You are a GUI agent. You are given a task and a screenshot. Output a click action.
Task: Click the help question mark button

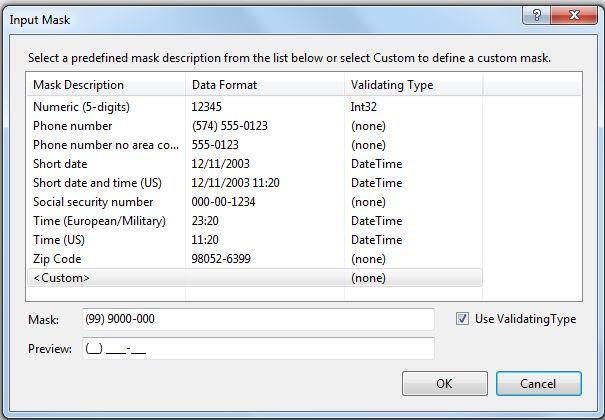536,15
